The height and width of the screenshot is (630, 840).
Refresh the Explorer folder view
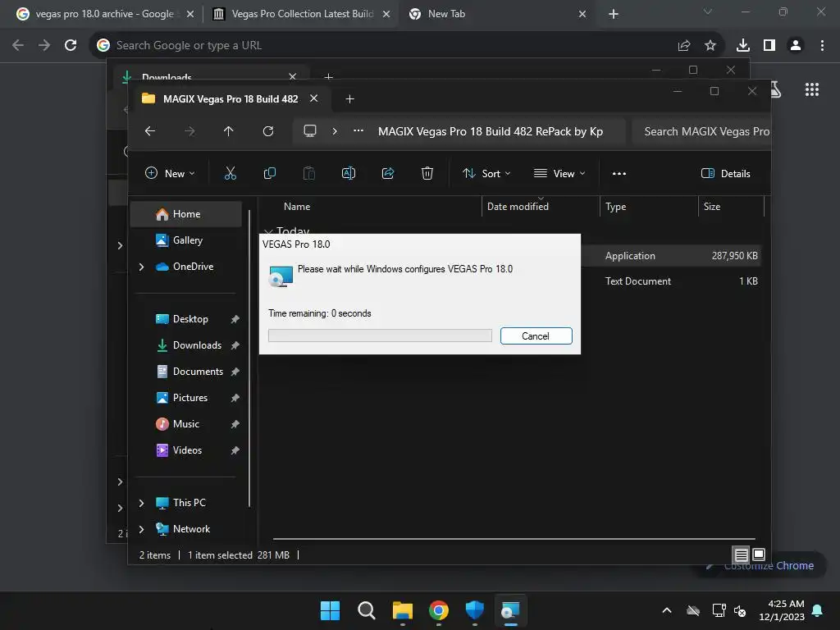[x=268, y=131]
